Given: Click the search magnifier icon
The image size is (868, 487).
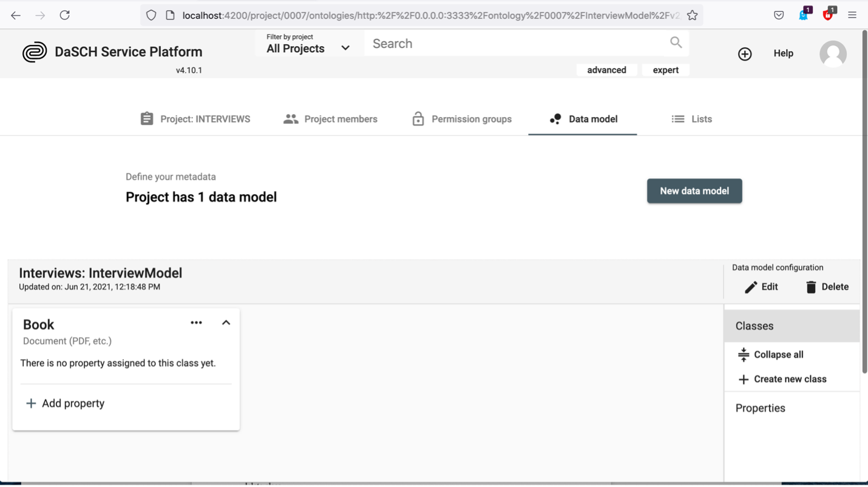Looking at the screenshot, I should tap(676, 42).
